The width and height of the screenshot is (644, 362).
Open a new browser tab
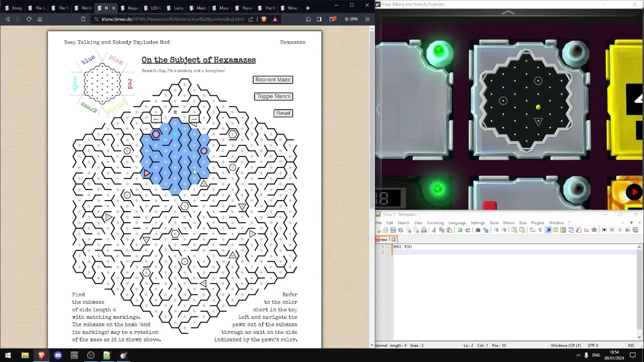[308, 8]
